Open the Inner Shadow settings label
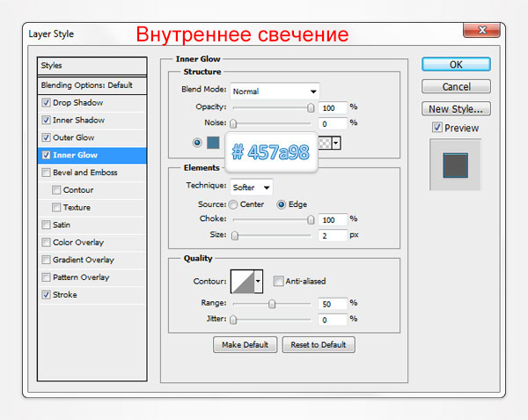This screenshot has height=420, width=528. [78, 120]
